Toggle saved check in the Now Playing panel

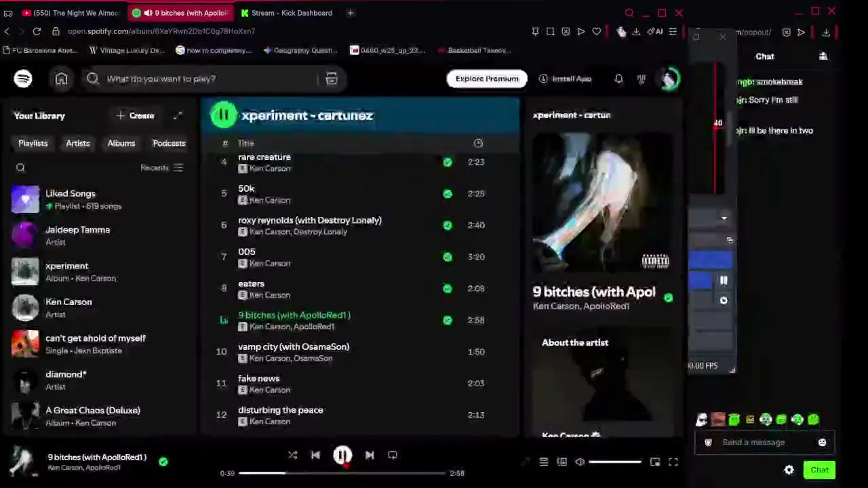coord(669,298)
